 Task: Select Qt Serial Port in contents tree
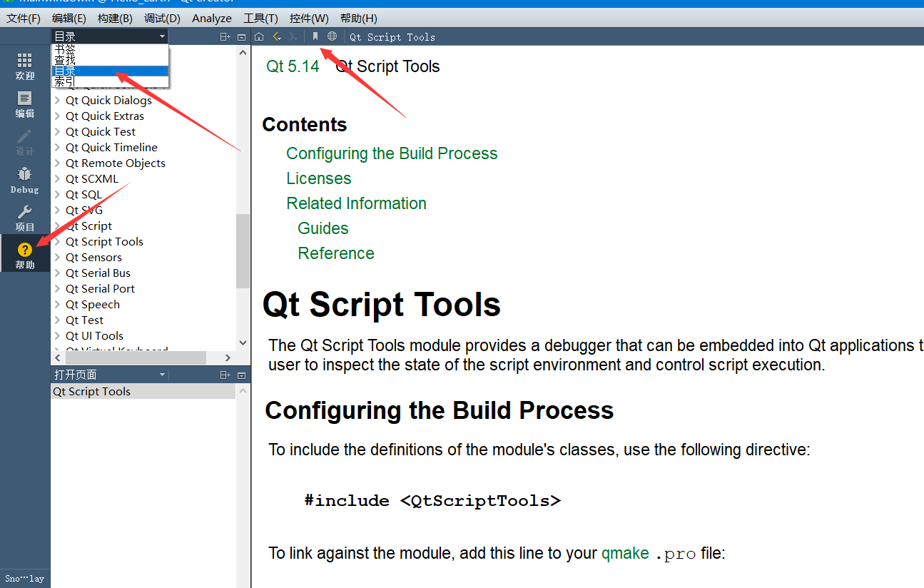click(x=100, y=289)
